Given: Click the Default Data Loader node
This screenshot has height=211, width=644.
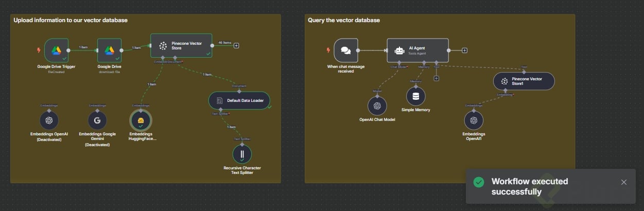Looking at the screenshot, I should coord(239,100).
